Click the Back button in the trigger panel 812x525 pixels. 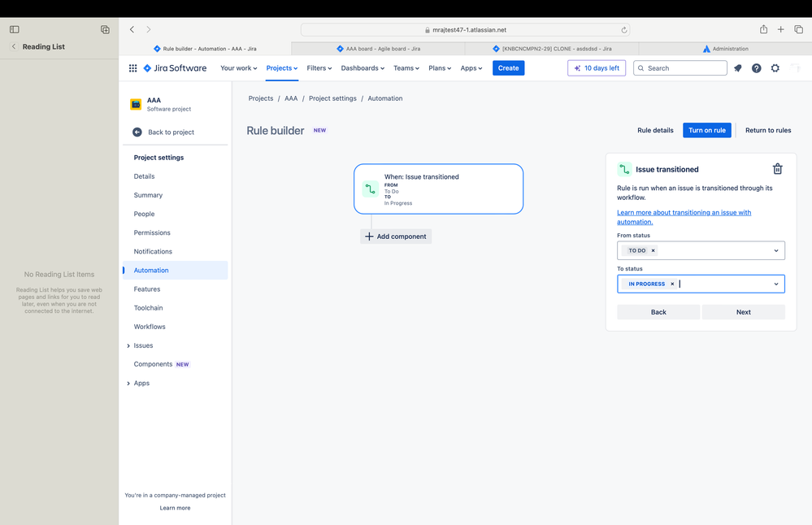coord(658,312)
